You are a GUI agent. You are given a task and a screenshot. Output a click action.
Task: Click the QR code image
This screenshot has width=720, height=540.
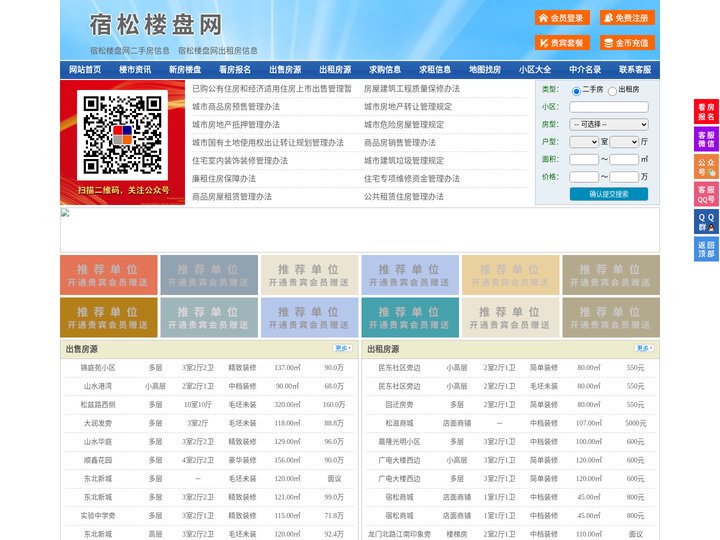coord(122,135)
